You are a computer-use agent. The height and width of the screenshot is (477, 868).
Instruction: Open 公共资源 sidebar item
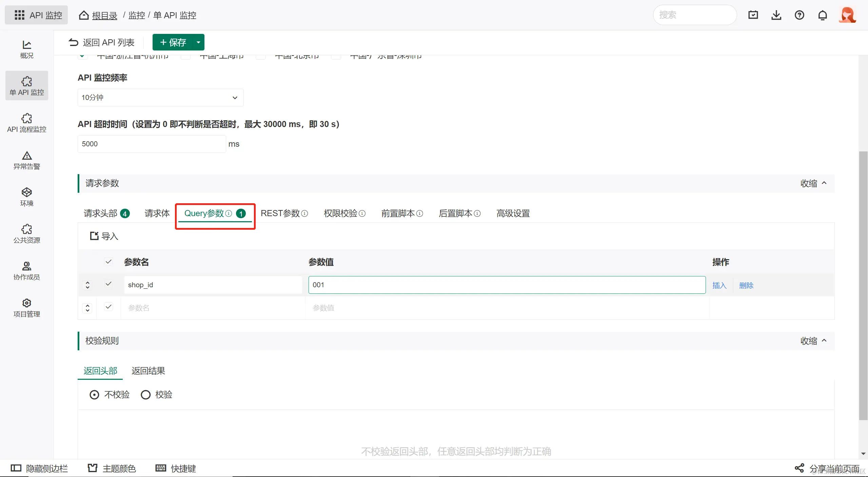(x=26, y=234)
